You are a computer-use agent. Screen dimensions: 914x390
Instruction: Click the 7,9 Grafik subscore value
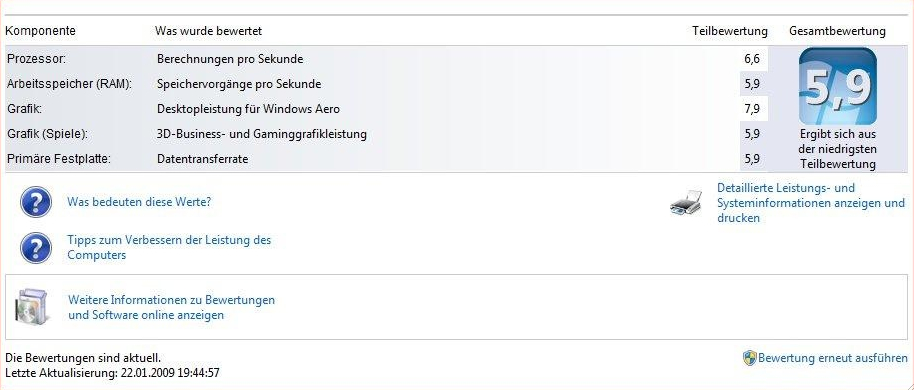point(752,109)
